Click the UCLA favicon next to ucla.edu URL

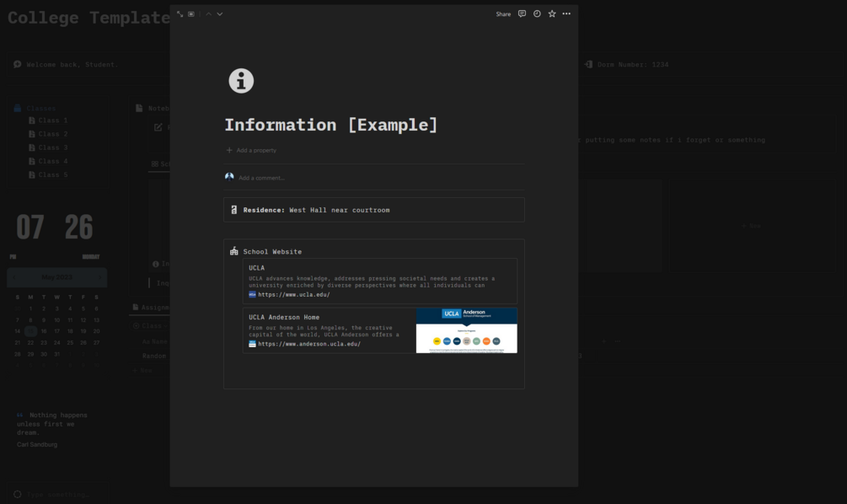[x=252, y=294]
